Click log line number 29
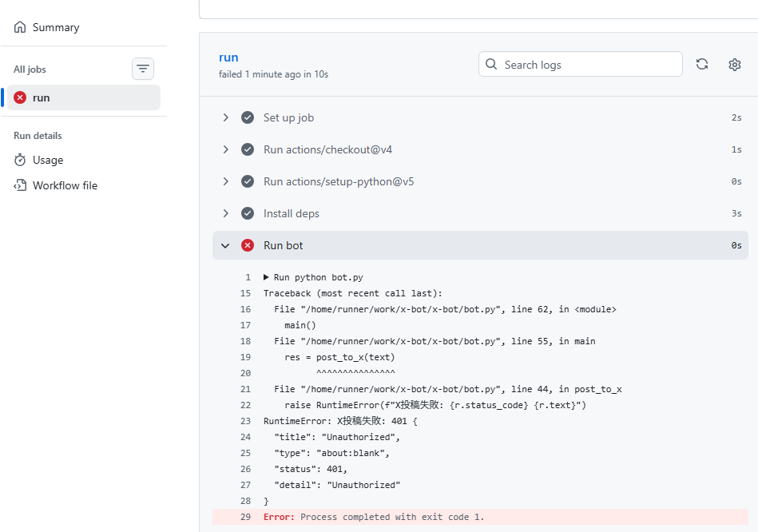758x532 pixels. tap(244, 517)
